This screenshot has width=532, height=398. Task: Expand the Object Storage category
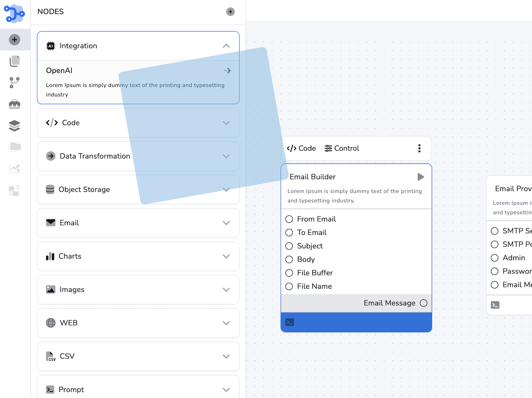coord(226,189)
